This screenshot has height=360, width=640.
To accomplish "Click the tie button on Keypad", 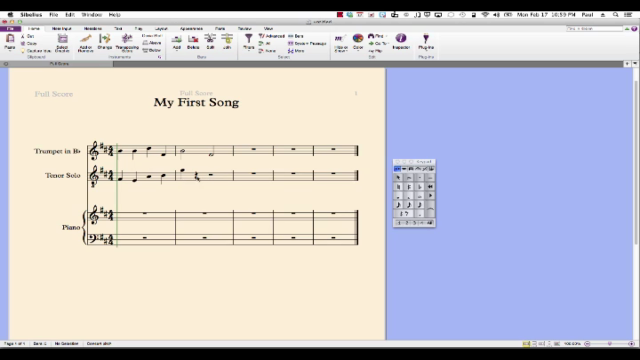I will (x=430, y=209).
